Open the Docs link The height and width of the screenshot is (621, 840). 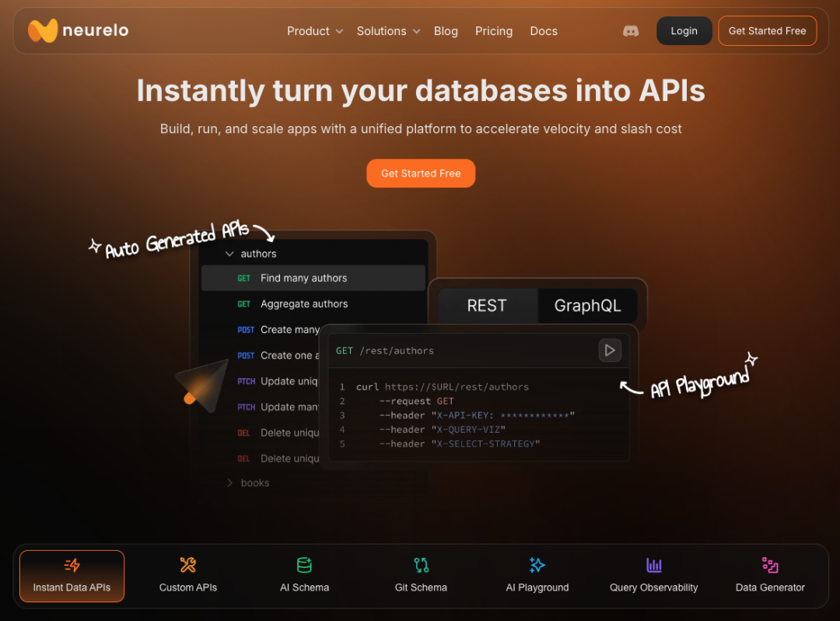[x=544, y=31]
